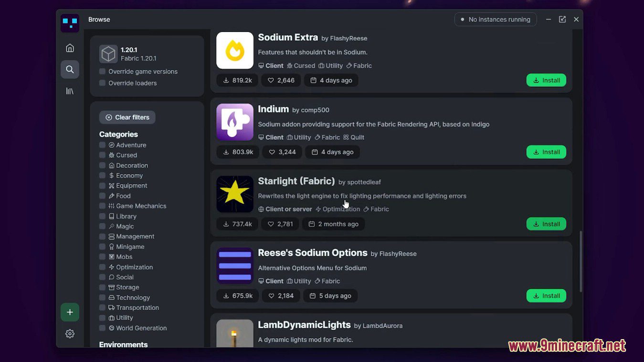Click author spottedleaf

tap(364, 182)
